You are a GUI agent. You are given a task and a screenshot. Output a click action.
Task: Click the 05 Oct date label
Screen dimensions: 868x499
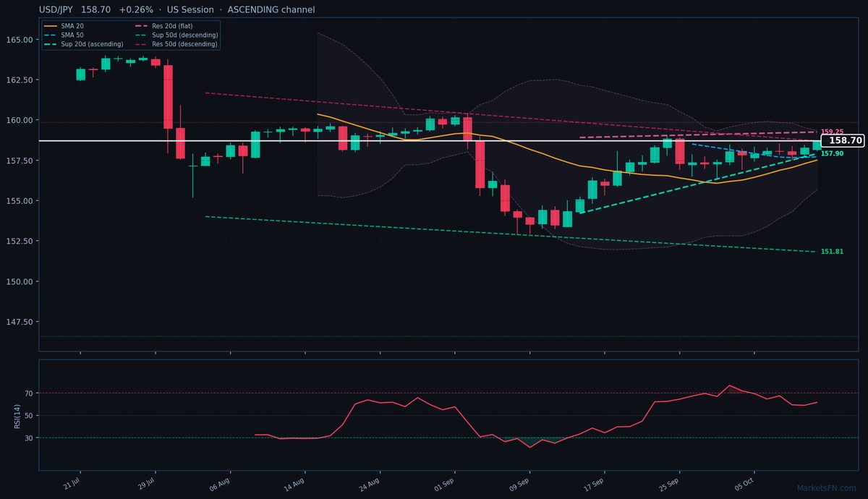[x=745, y=483]
